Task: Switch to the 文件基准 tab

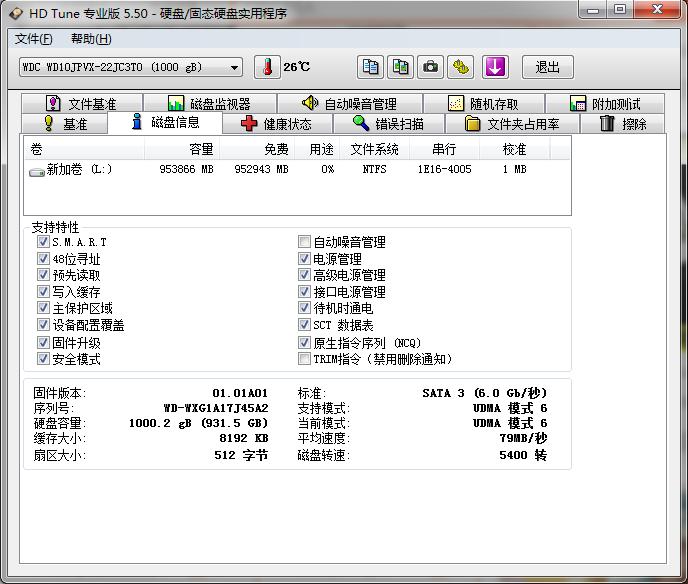Action: point(82,104)
